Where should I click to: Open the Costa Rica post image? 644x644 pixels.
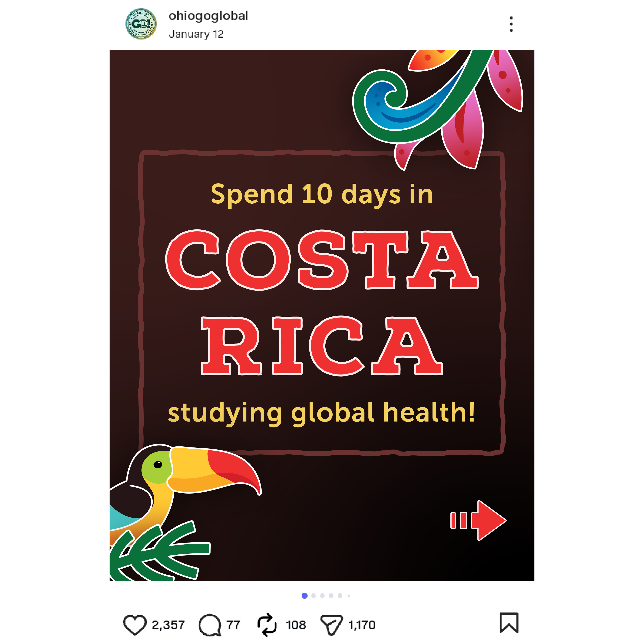pyautogui.click(x=322, y=315)
